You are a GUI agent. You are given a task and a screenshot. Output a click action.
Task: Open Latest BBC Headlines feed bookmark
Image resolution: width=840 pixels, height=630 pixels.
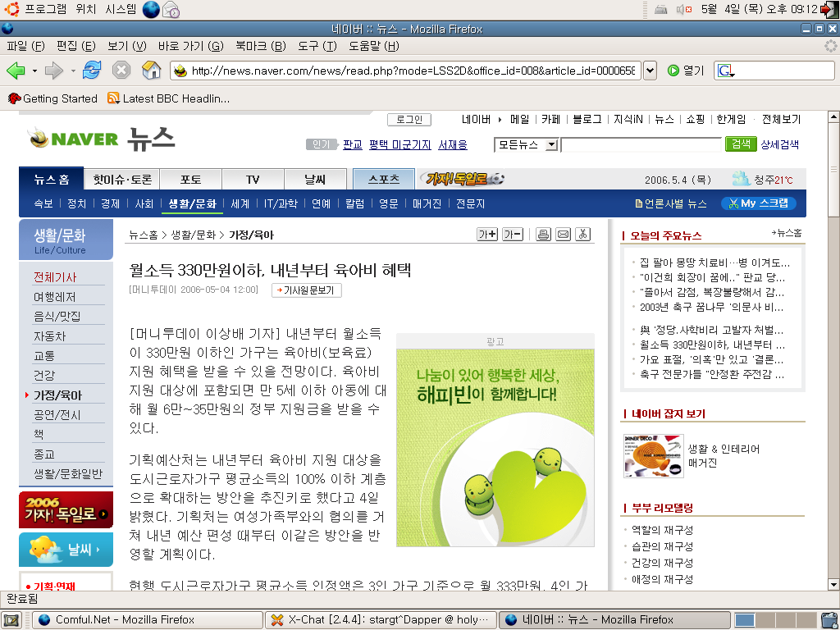(x=168, y=98)
